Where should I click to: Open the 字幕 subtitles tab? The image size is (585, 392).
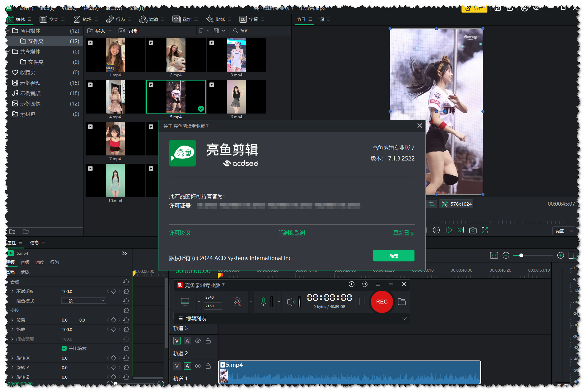coord(249,19)
